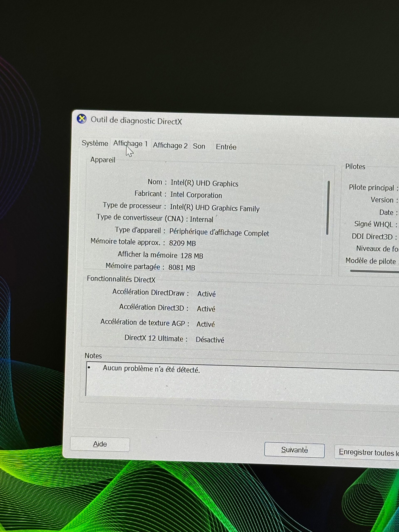The image size is (399, 532).
Task: Click Périphérique d'affichage Complet value
Action: (219, 233)
